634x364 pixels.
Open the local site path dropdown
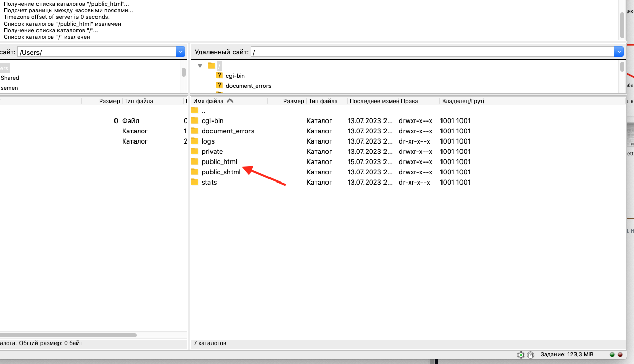181,52
